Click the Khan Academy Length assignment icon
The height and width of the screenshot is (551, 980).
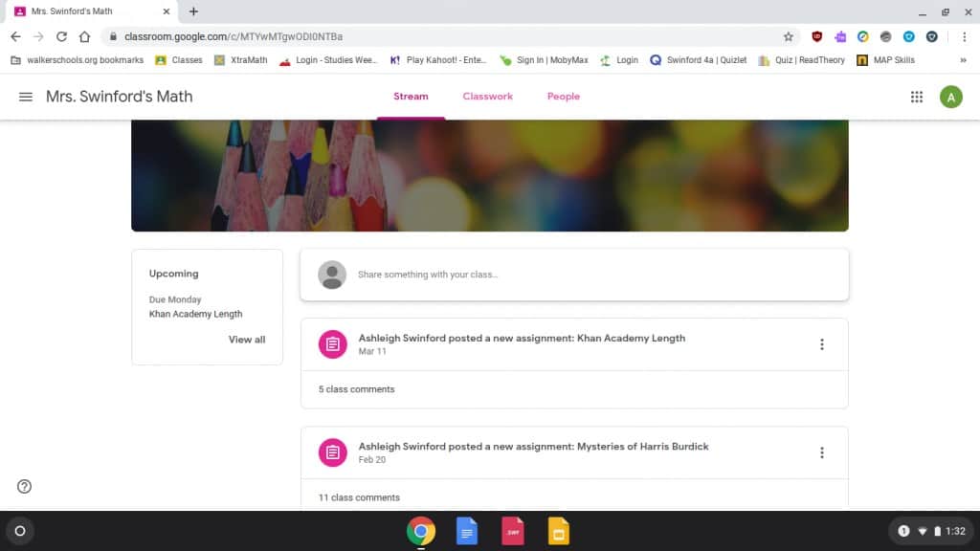tap(332, 344)
